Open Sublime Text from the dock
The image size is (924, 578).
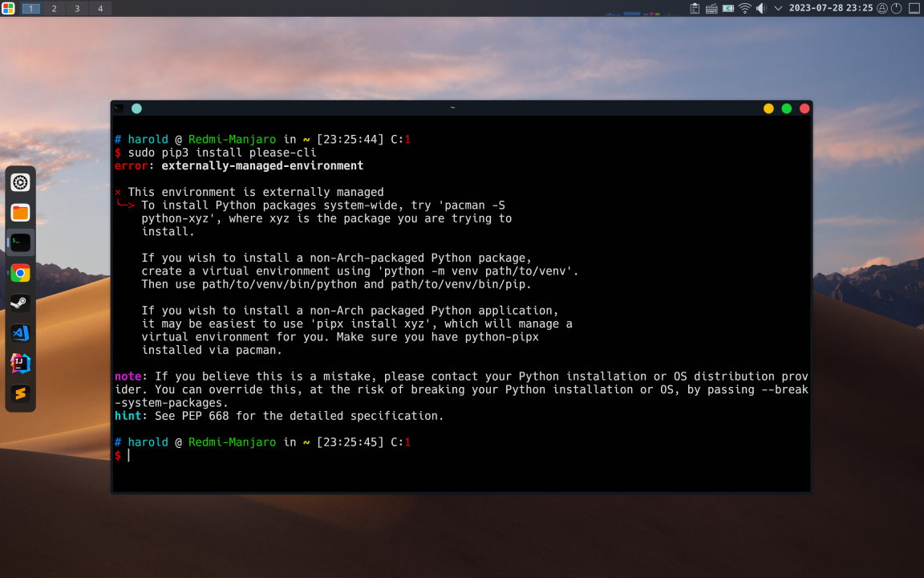coord(21,394)
